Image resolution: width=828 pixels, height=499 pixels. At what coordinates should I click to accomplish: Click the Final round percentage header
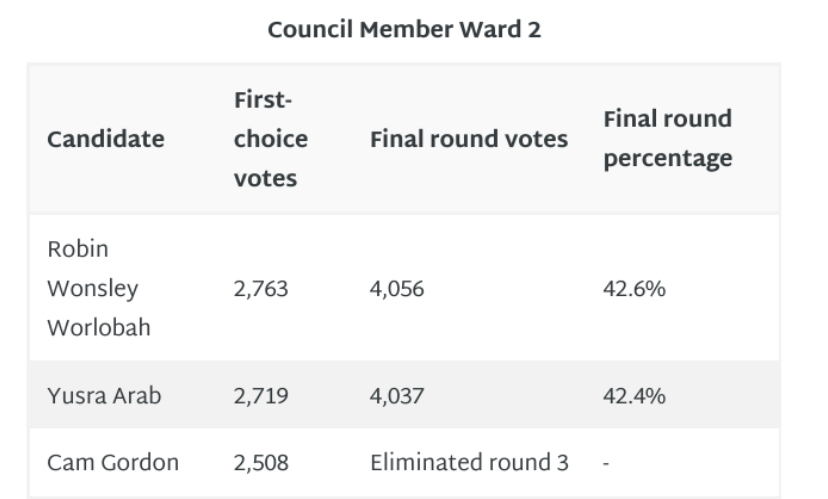[x=668, y=138]
